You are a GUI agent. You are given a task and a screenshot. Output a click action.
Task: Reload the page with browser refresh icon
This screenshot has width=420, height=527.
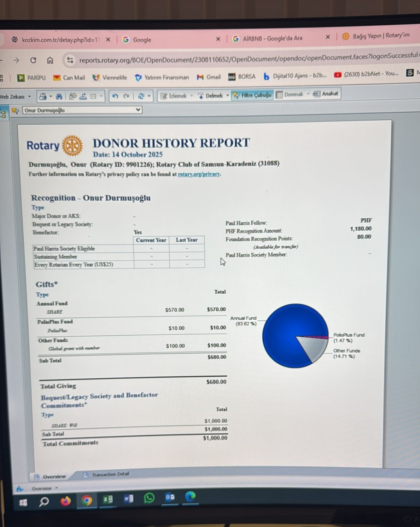click(33, 60)
